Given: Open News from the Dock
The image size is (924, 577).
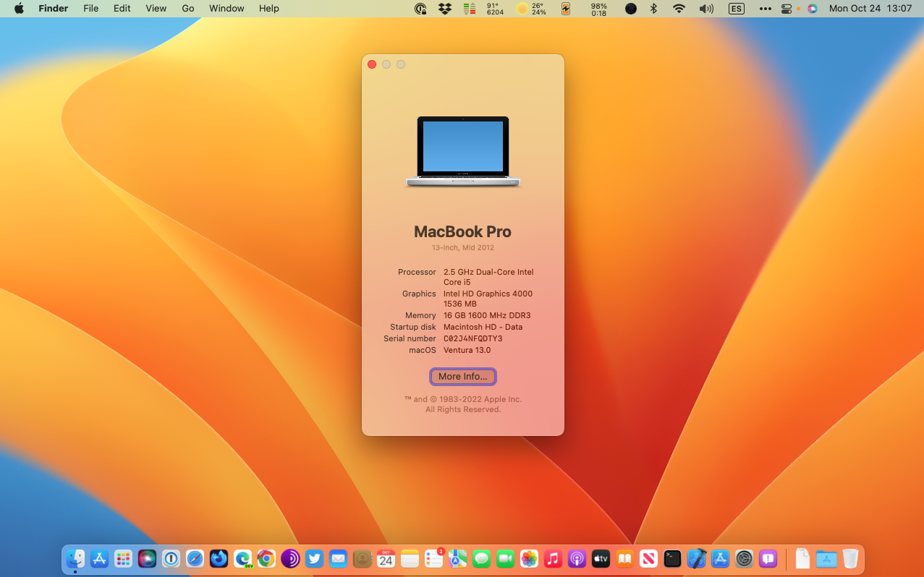Looking at the screenshot, I should pyautogui.click(x=648, y=558).
